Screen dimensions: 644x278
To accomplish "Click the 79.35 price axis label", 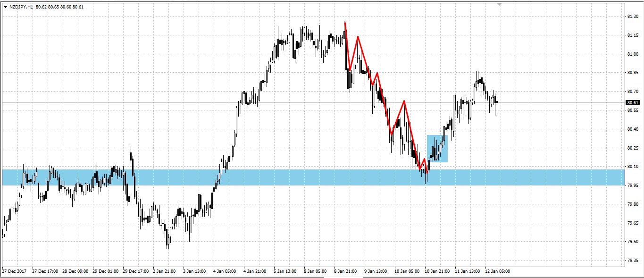I will pos(633,261).
